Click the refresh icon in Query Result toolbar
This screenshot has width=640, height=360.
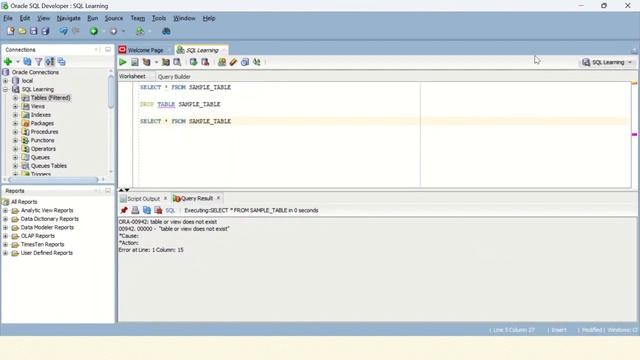[147, 210]
